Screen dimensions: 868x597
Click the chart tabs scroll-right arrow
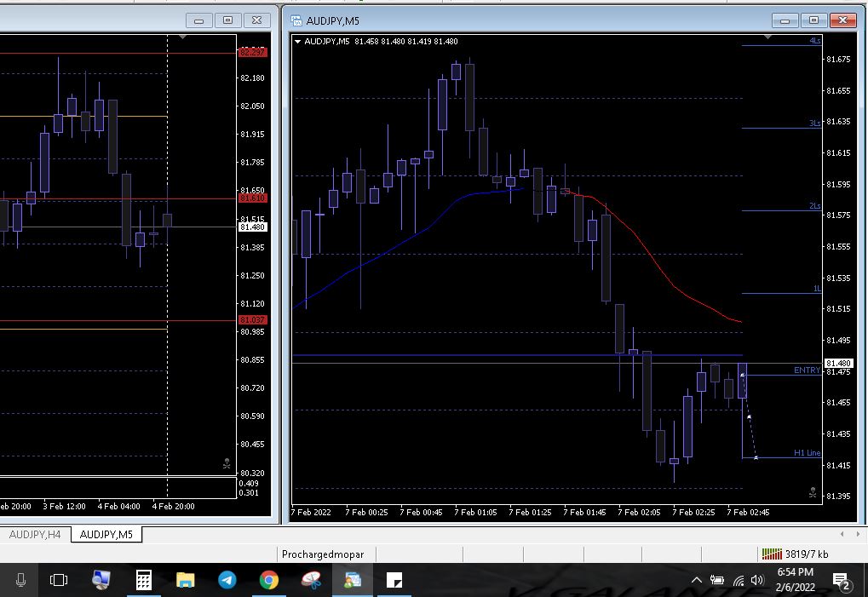point(859,534)
